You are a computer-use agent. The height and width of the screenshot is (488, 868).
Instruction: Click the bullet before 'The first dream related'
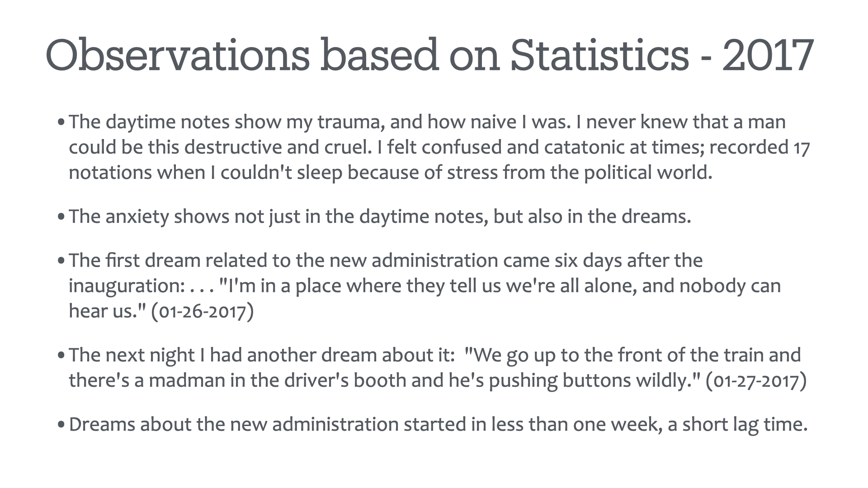tap(61, 262)
